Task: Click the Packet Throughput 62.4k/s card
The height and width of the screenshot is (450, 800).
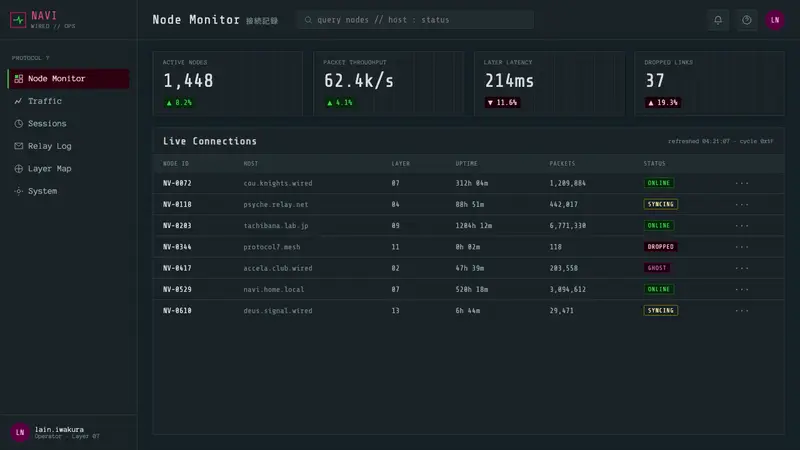Action: coord(388,83)
